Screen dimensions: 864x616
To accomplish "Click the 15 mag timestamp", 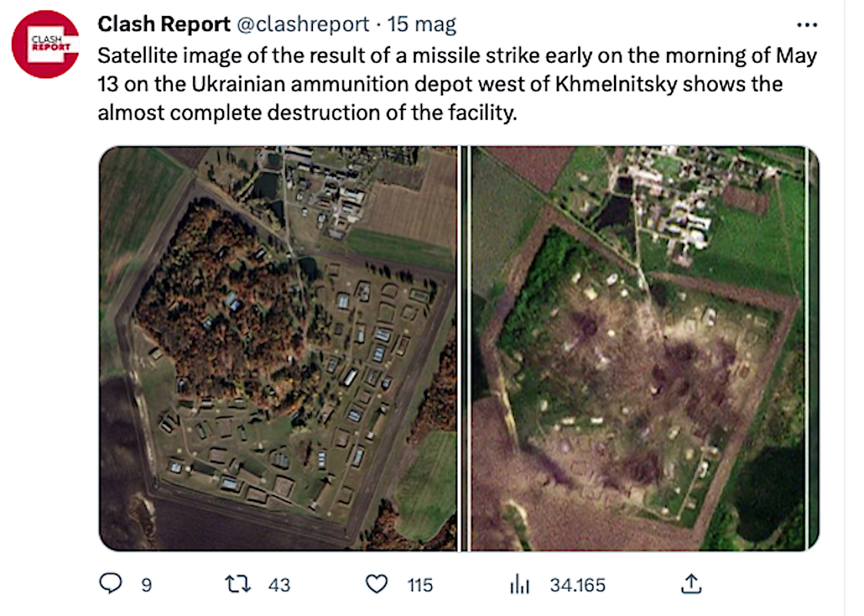I will (x=422, y=25).
